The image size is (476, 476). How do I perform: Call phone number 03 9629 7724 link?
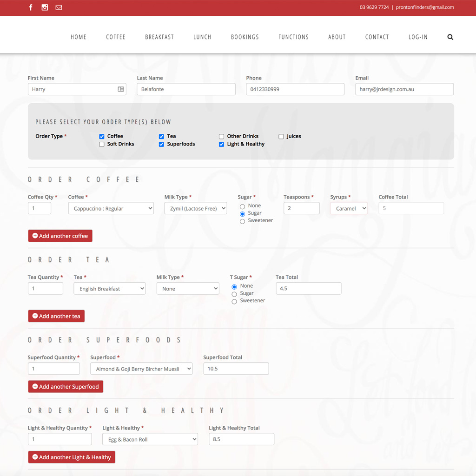(x=374, y=7)
